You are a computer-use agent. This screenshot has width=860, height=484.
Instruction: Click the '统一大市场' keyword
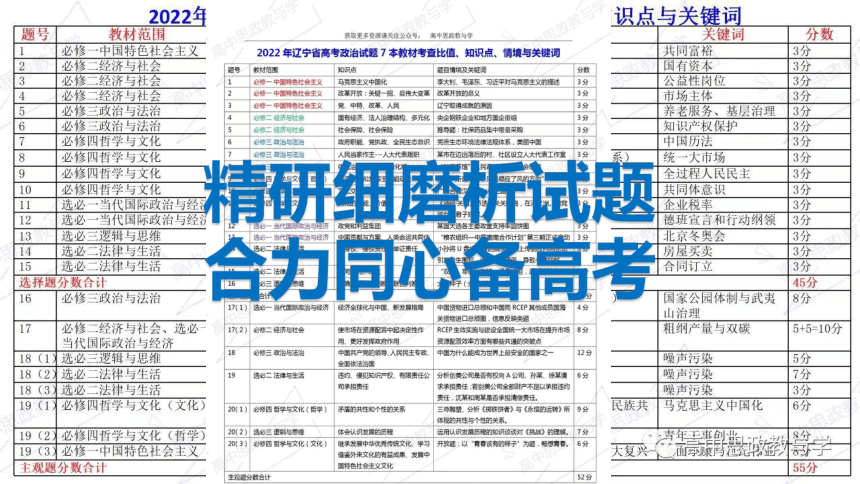click(x=694, y=158)
